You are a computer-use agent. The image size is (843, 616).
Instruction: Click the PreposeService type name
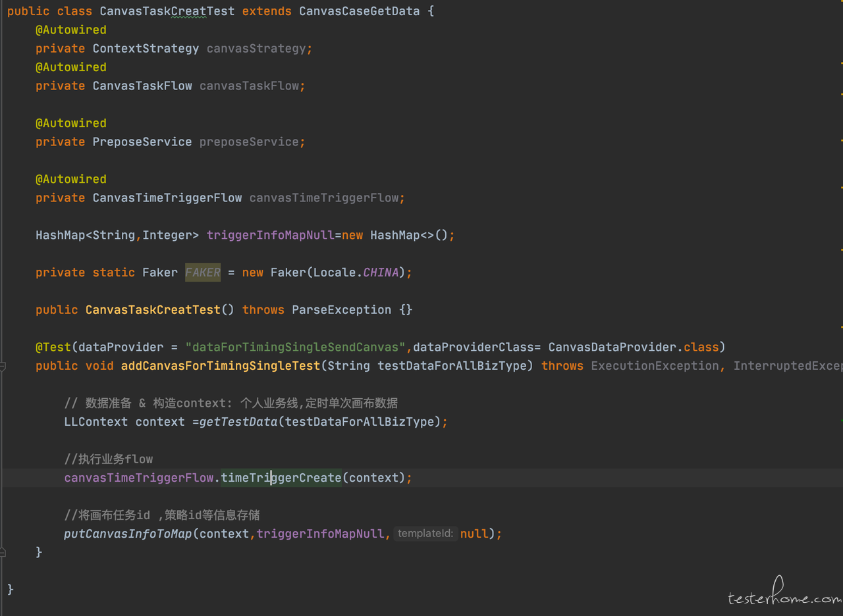coord(142,142)
